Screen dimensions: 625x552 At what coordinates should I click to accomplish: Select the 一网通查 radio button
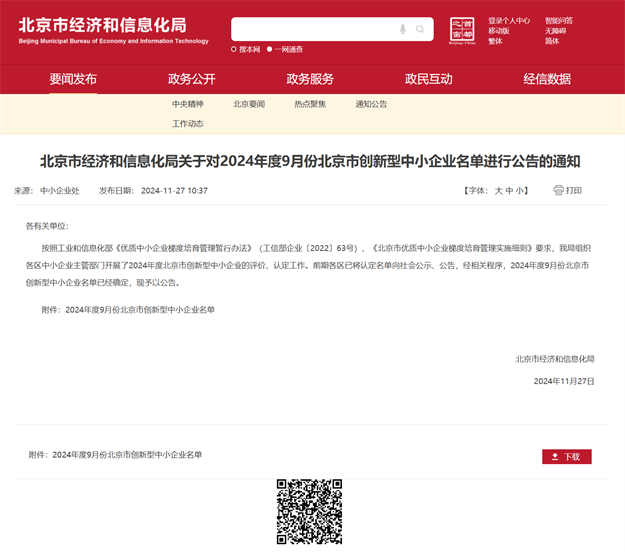271,49
